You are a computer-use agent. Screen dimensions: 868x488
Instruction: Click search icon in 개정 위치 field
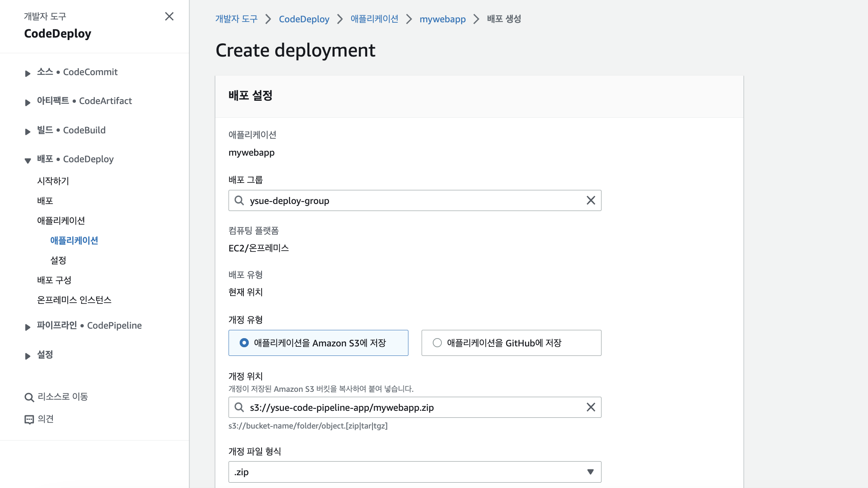coord(239,407)
